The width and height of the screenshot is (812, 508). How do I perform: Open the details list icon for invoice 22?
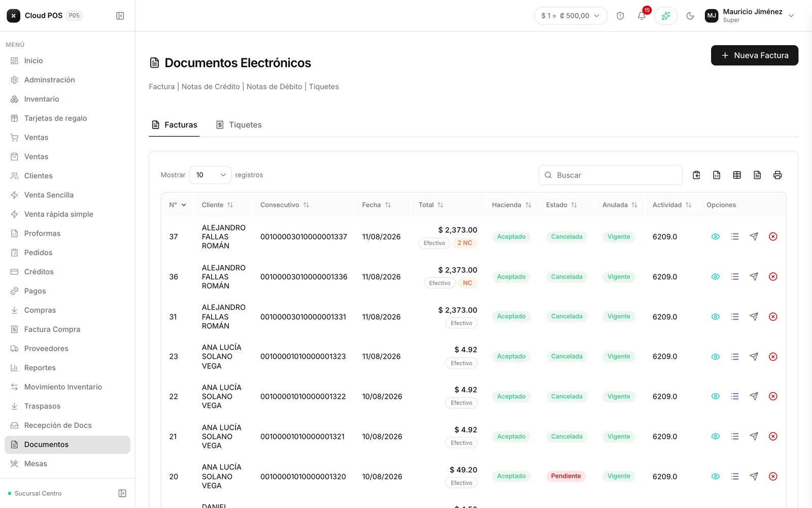point(735,396)
